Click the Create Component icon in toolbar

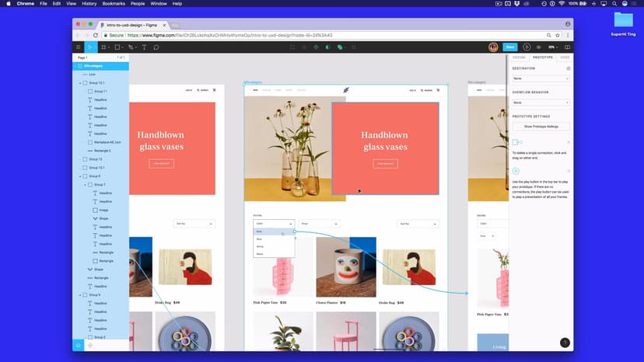[x=317, y=47]
